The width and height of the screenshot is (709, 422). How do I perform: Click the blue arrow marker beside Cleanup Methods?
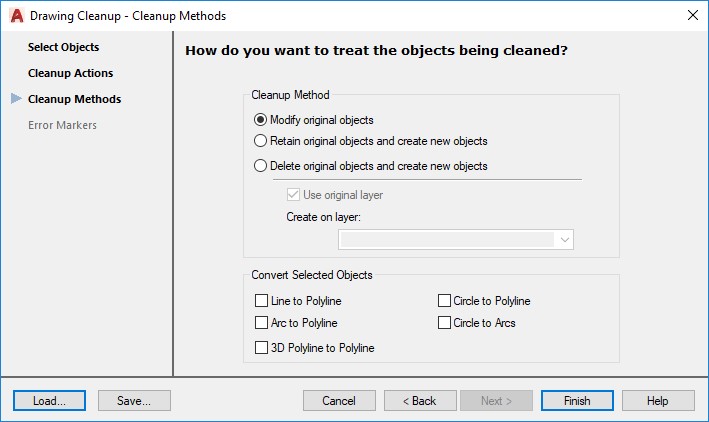15,99
